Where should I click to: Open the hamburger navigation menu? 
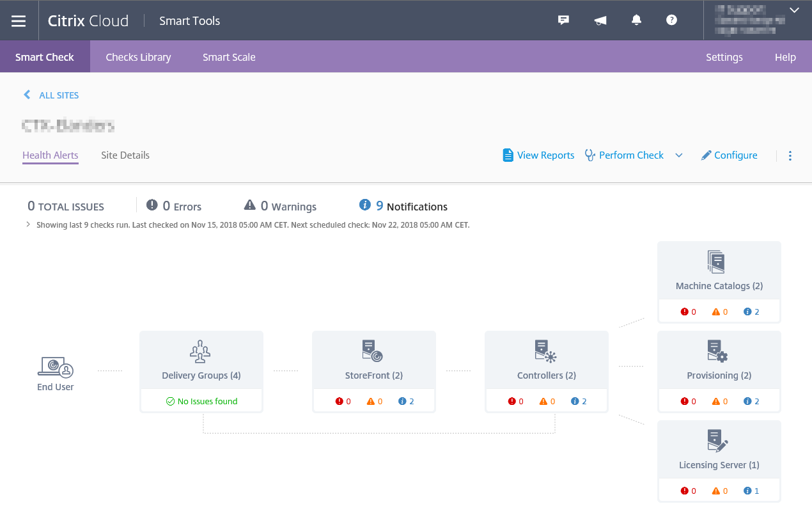(x=19, y=20)
